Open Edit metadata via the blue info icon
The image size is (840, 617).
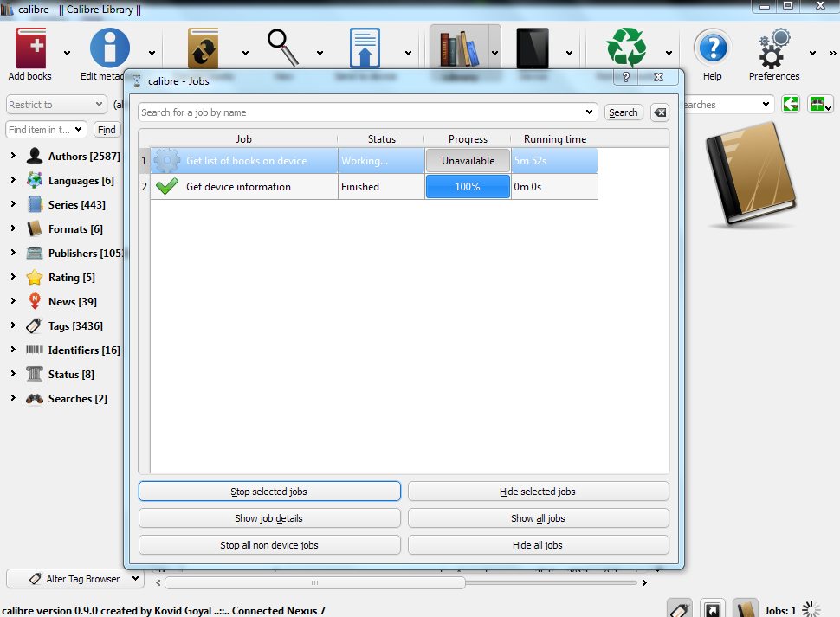109,48
